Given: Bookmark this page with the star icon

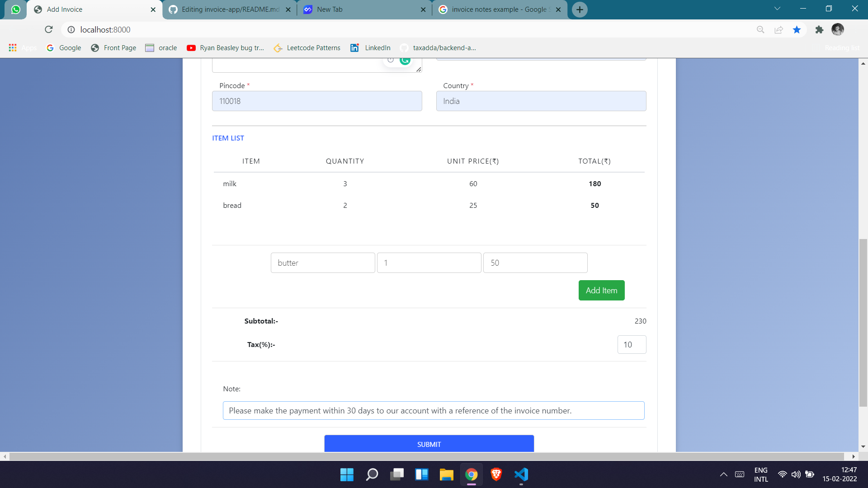Looking at the screenshot, I should (x=797, y=29).
